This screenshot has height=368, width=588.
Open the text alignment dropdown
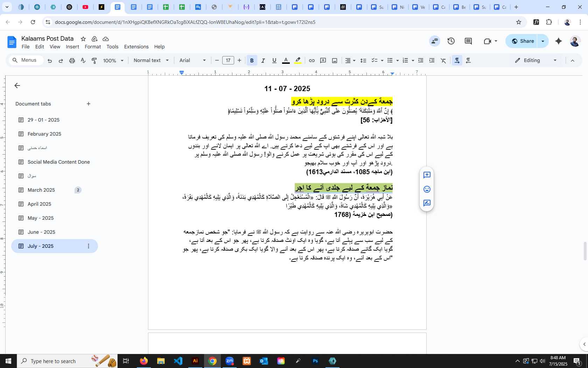pyautogui.click(x=350, y=61)
